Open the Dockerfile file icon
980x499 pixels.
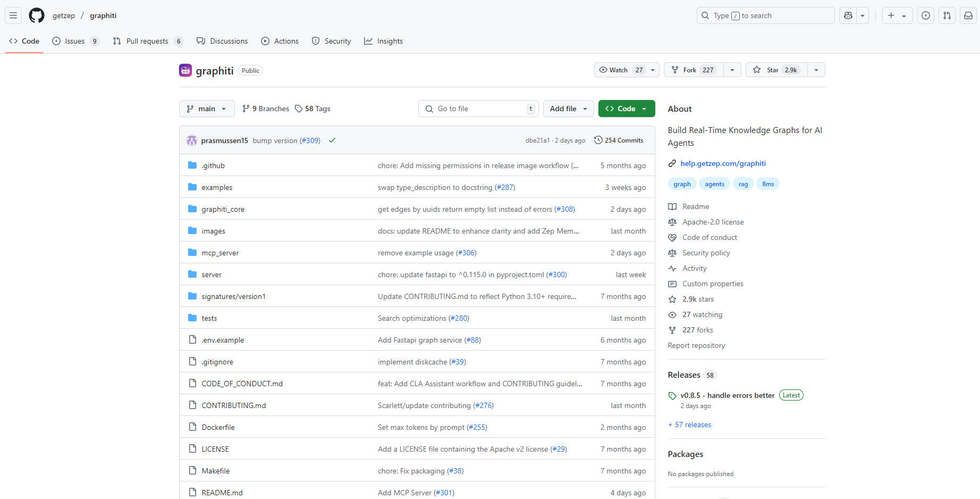(192, 427)
